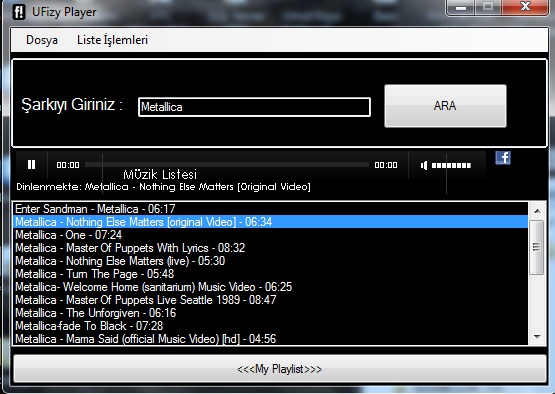The height and width of the screenshot is (394, 555).
Task: Select Metallica-fade To Black - 07:28
Action: [x=270, y=326]
